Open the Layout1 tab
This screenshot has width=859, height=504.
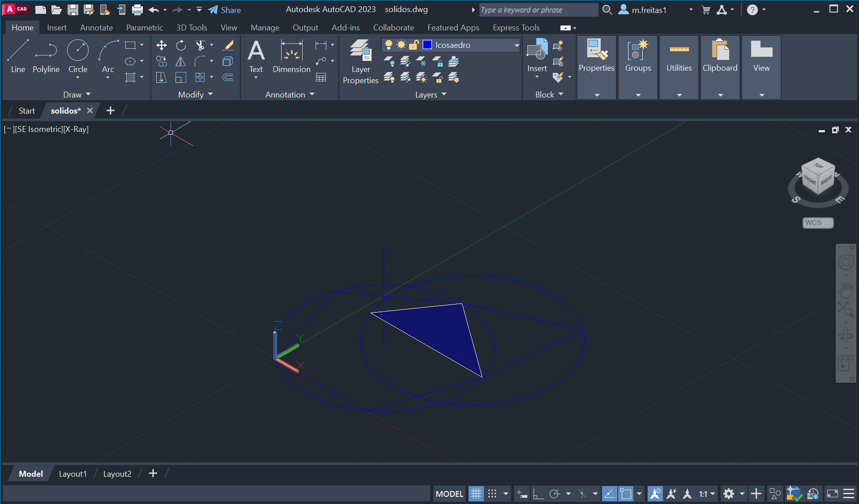coord(73,474)
